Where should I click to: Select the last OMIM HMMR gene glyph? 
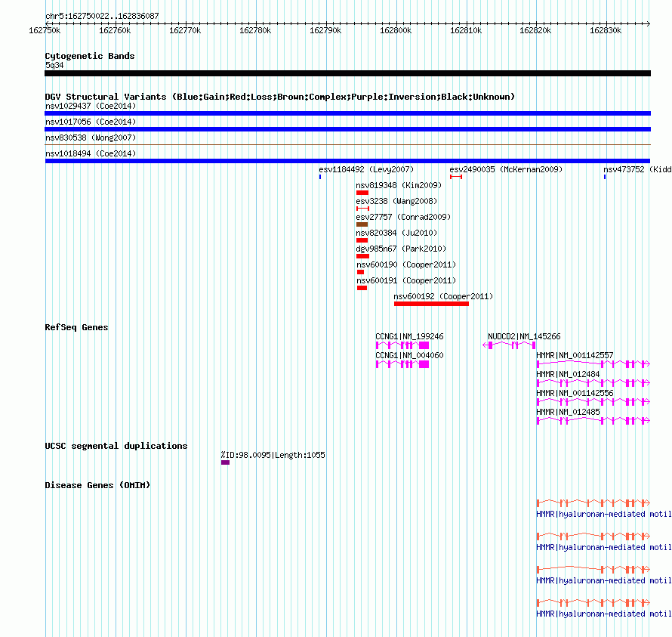click(593, 603)
